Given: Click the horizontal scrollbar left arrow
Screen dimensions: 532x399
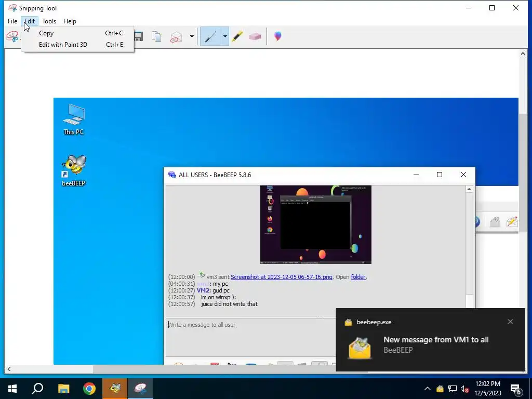Looking at the screenshot, I should point(9,369).
